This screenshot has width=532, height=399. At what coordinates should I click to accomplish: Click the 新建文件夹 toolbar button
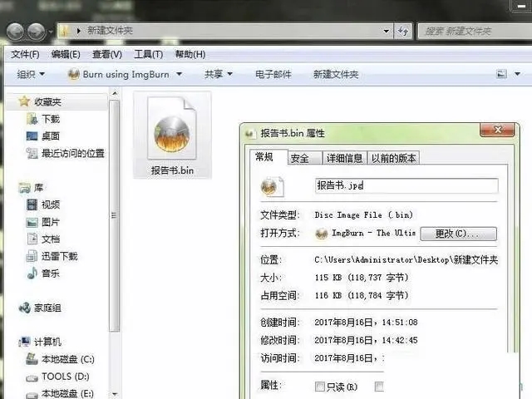click(336, 74)
